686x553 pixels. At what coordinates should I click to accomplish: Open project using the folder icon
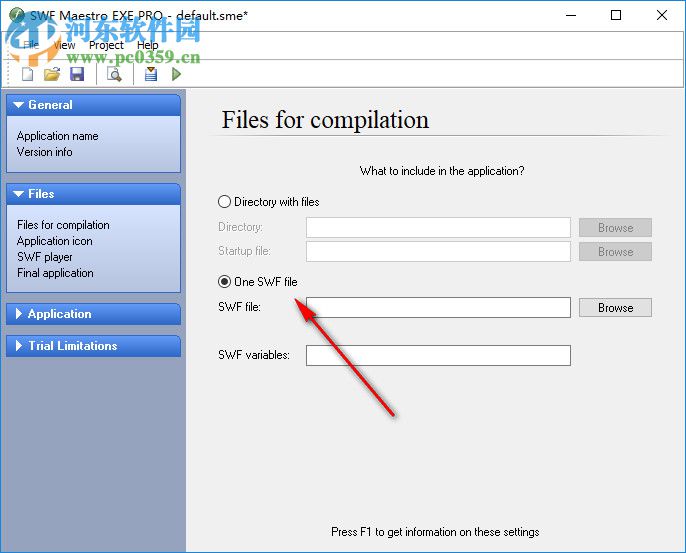pos(52,74)
